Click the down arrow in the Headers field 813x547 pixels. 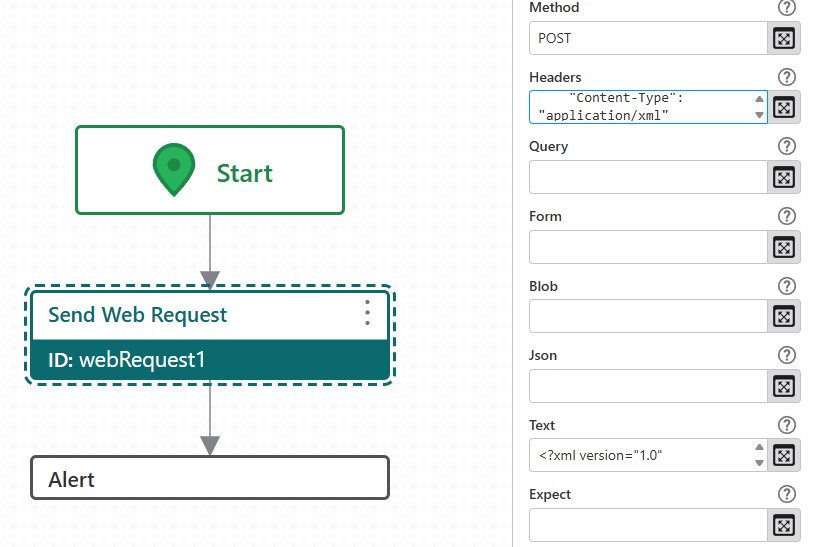click(x=759, y=115)
